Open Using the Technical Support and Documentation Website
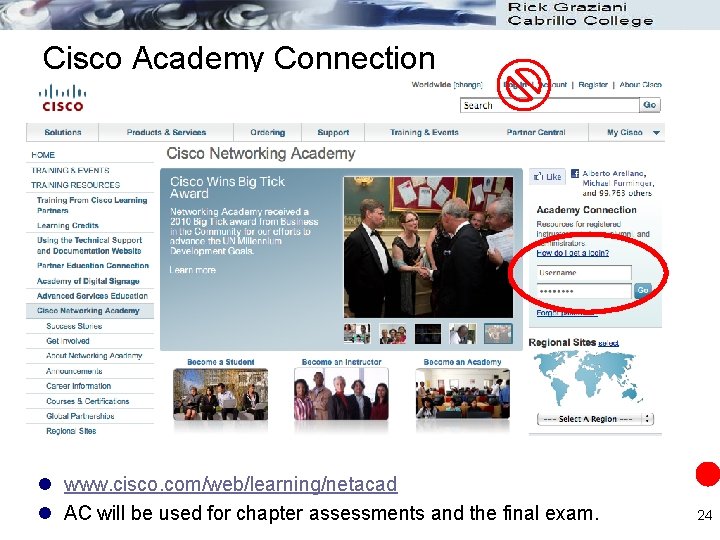720x540 pixels. 89,246
